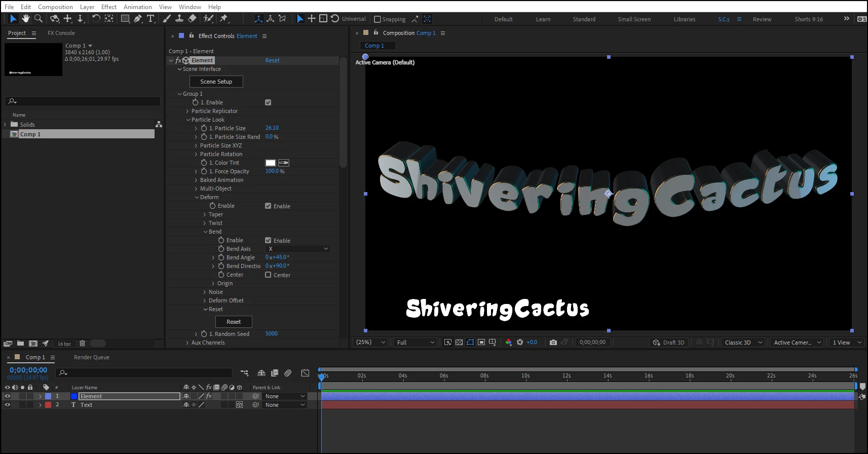Screen dimensions: 868x454
Task: Open the Composition menu
Action: tap(55, 7)
